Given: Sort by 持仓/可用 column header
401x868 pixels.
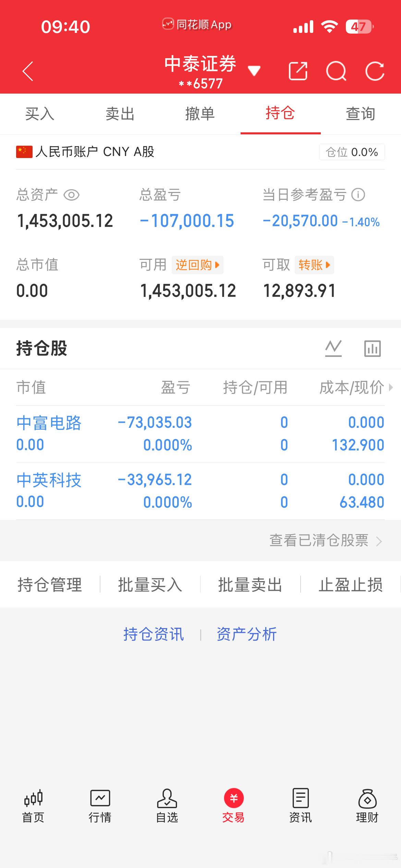Looking at the screenshot, I should click(255, 387).
